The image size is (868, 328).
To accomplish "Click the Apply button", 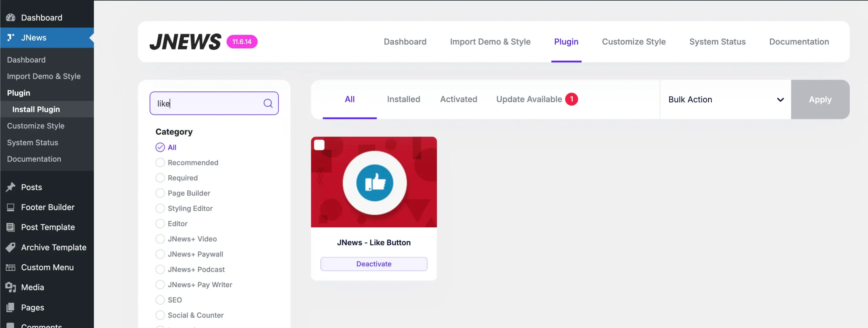I will pos(820,99).
